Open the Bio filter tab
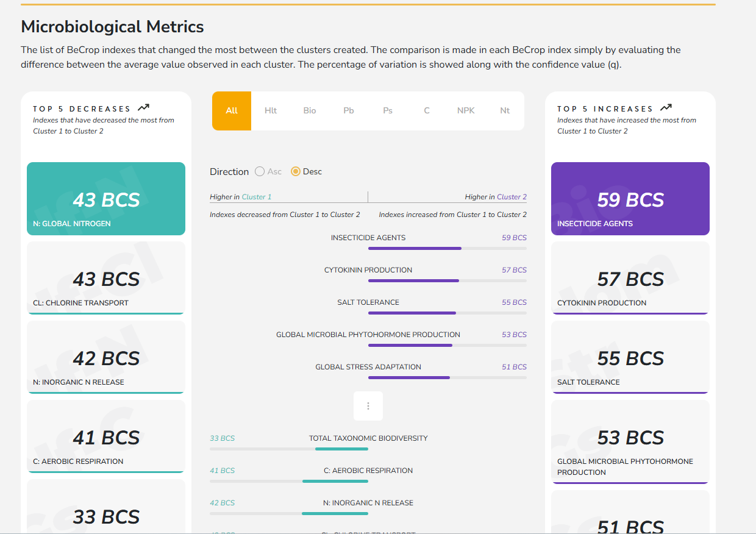Screen dimensions: 756x534 (x=310, y=111)
